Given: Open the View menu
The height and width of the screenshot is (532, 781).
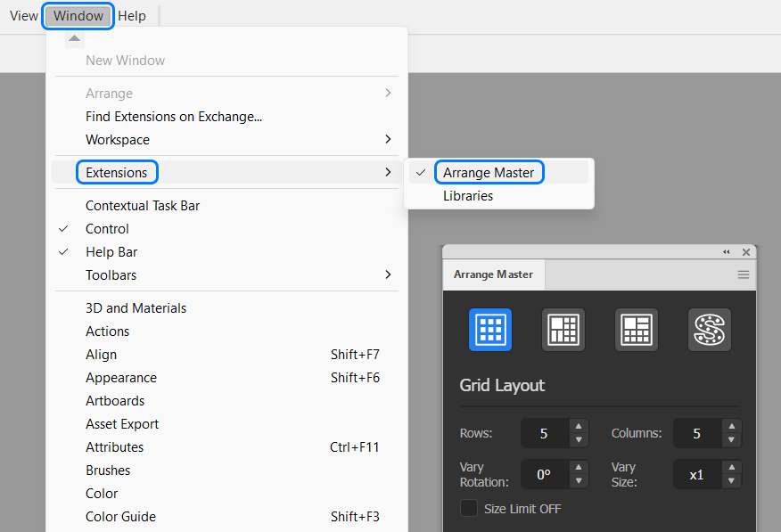Looking at the screenshot, I should 24,16.
